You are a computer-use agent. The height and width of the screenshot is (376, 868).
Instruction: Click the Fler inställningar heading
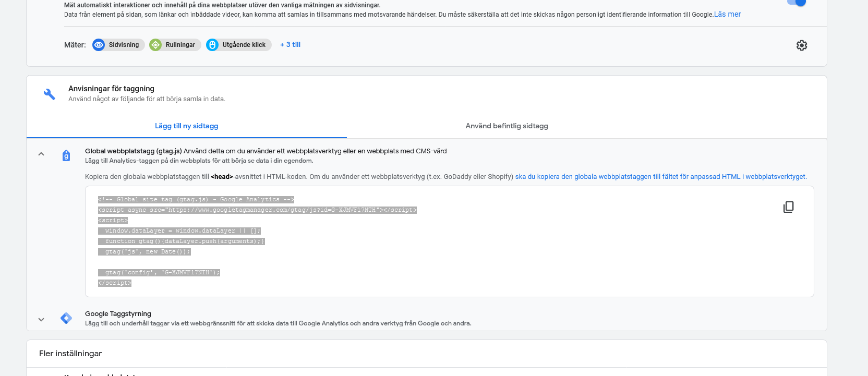pyautogui.click(x=70, y=354)
